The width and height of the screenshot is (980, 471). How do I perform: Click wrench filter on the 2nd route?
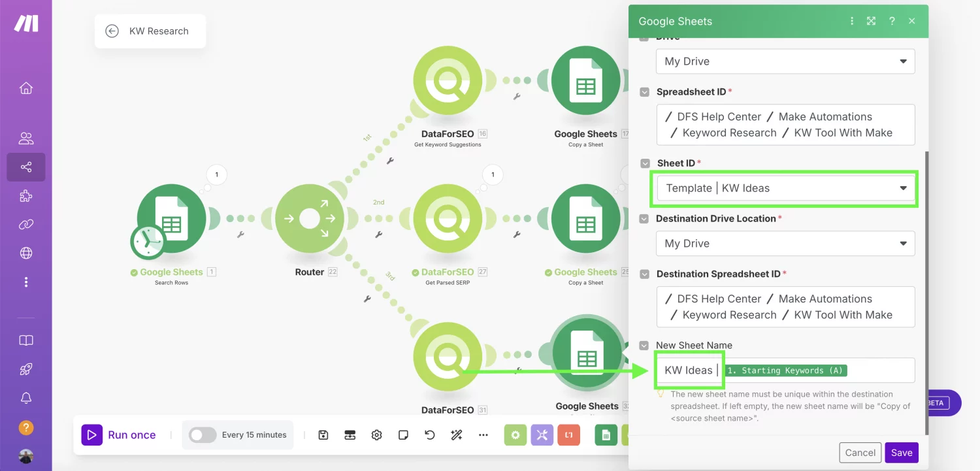[378, 235]
